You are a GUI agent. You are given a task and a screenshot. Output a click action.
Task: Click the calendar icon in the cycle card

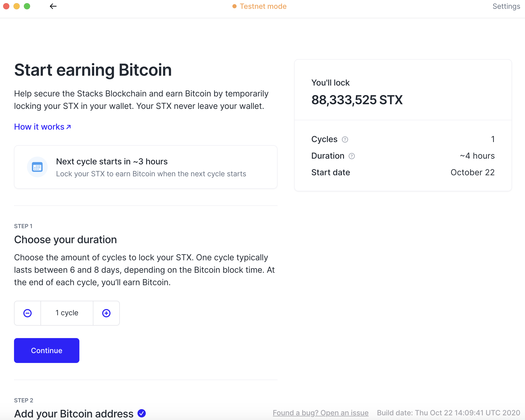(x=37, y=167)
